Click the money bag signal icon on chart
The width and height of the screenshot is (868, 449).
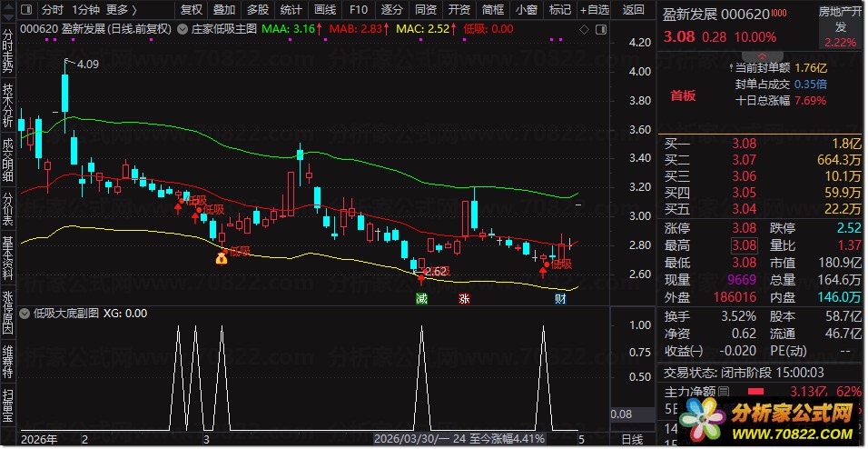[x=222, y=258]
